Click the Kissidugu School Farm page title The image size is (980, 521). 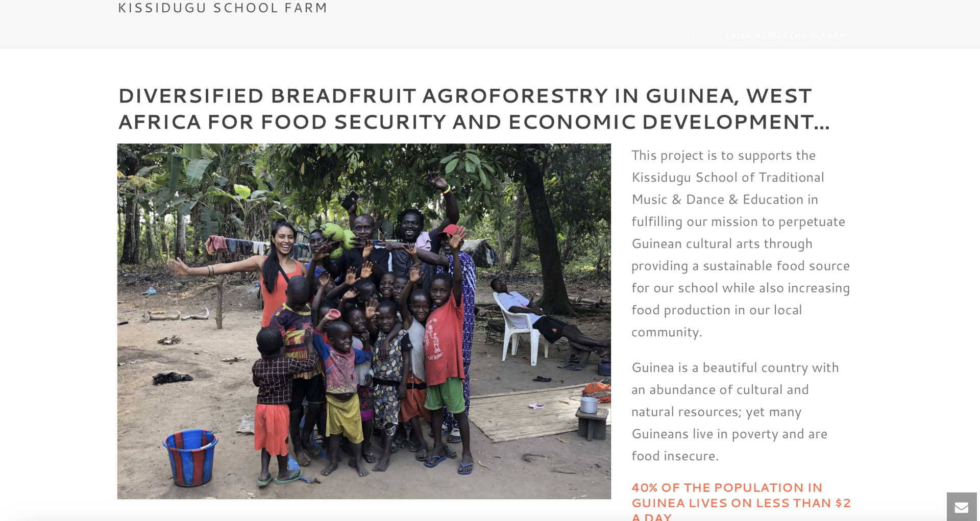click(x=223, y=8)
